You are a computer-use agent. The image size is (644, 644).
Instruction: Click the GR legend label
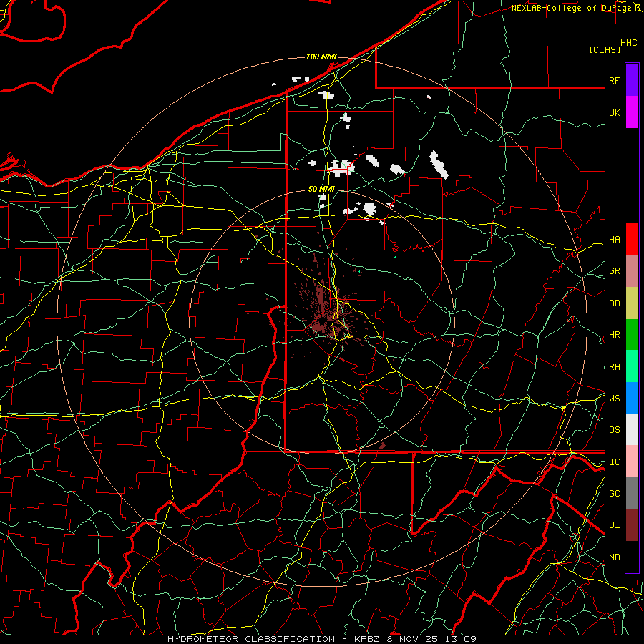click(x=614, y=271)
